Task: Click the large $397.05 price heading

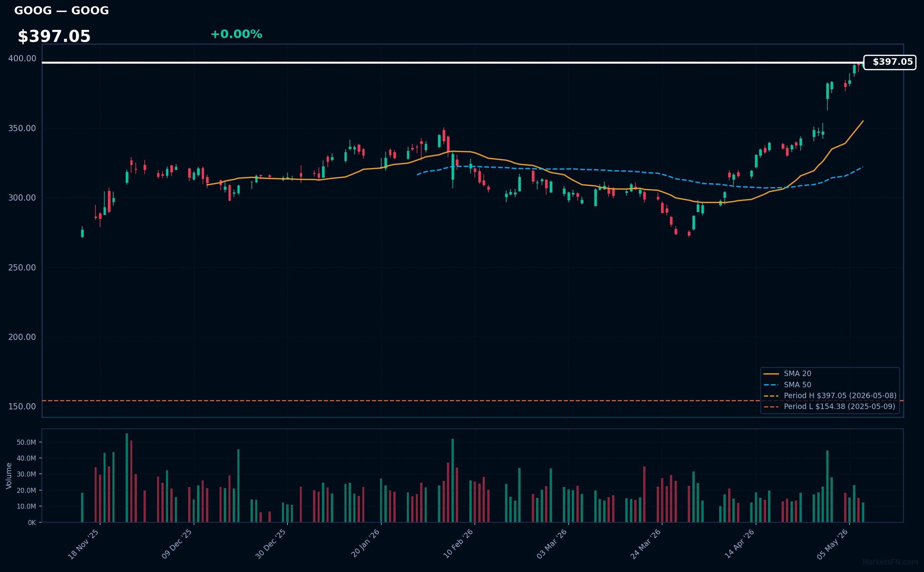Action: 54,36
